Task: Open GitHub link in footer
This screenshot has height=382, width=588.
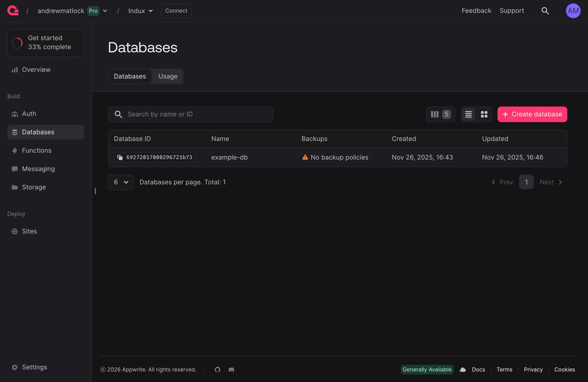Action: click(x=218, y=369)
